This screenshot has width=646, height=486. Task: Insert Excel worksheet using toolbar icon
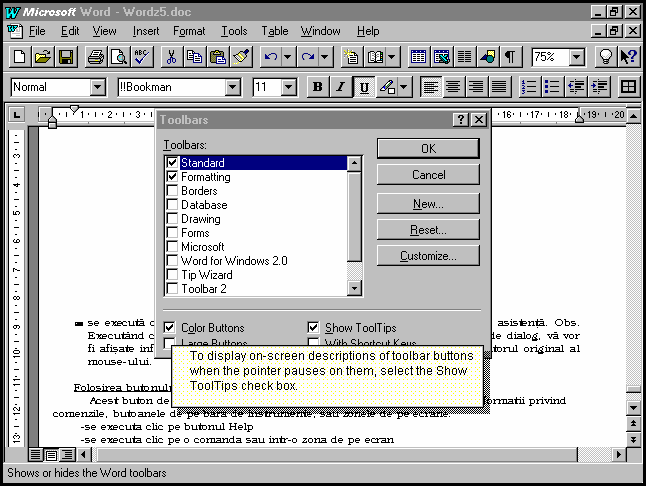441,57
